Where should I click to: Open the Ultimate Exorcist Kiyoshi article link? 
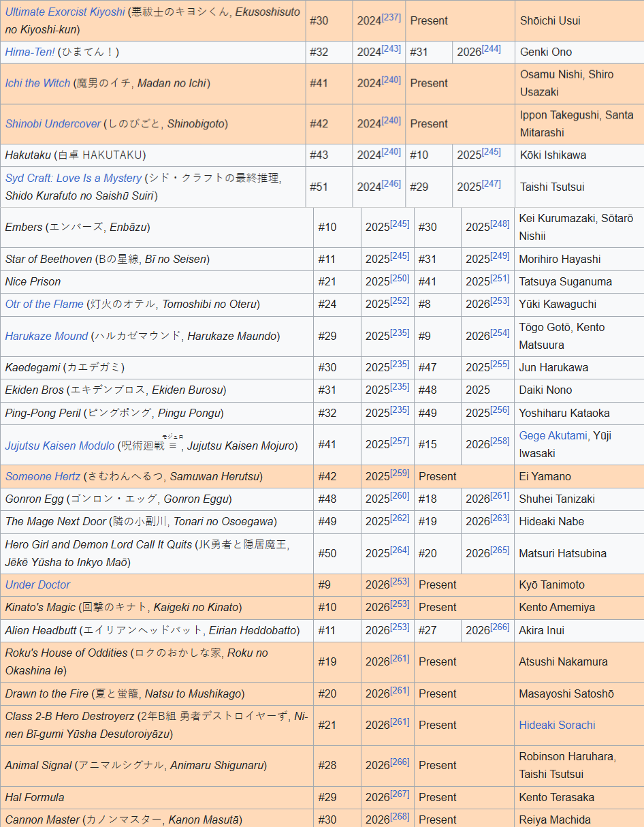click(x=65, y=12)
